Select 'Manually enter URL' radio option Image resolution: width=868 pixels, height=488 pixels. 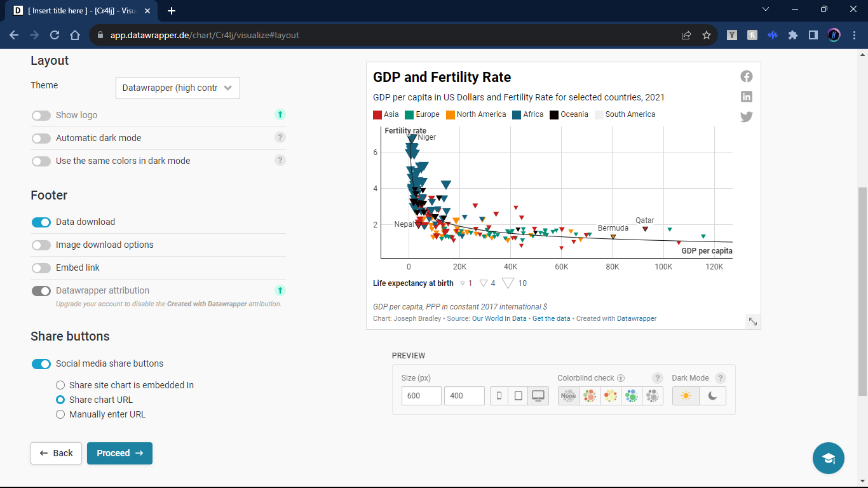click(60, 414)
